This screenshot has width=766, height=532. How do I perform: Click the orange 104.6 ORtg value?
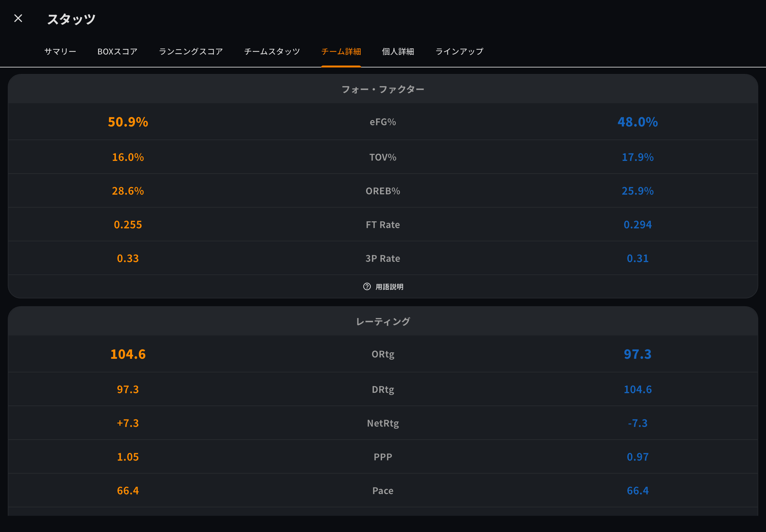tap(128, 354)
